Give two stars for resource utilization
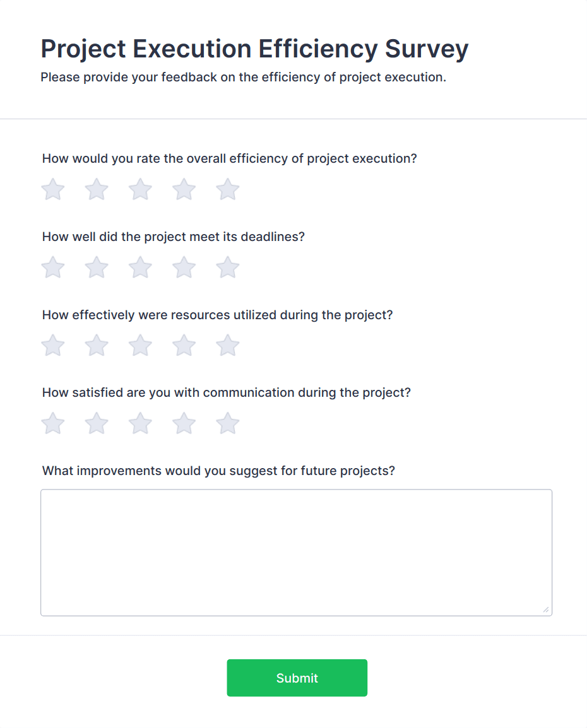The height and width of the screenshot is (728, 587). click(96, 345)
